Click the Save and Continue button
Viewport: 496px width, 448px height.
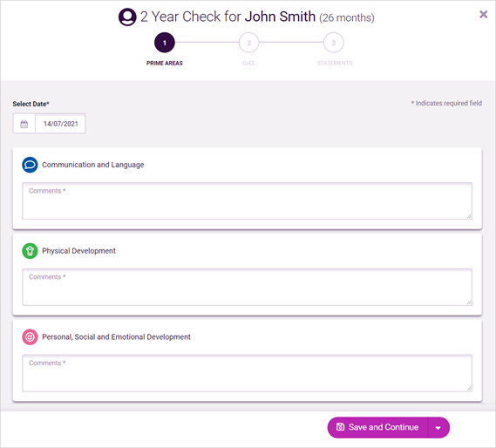click(x=377, y=427)
